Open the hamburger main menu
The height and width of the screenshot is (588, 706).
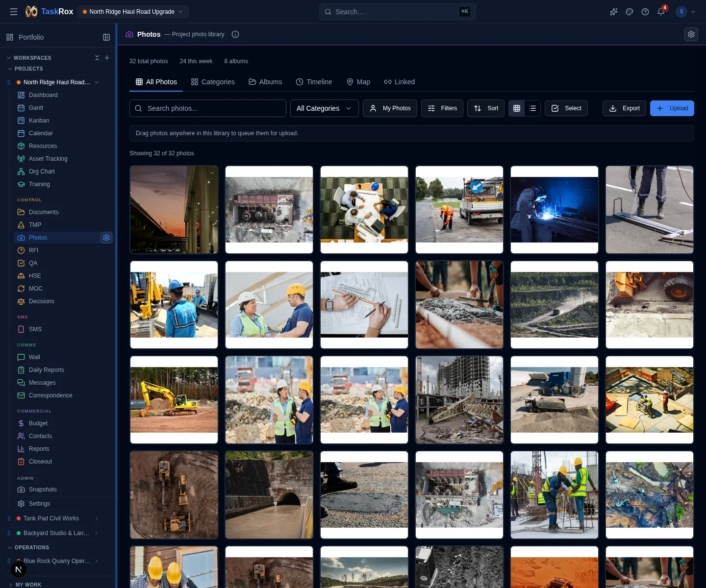point(14,12)
